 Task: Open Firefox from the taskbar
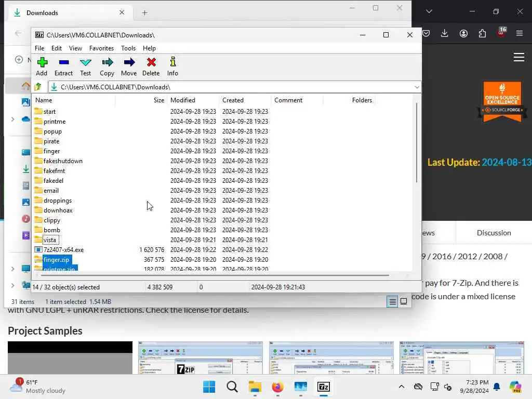(x=277, y=387)
